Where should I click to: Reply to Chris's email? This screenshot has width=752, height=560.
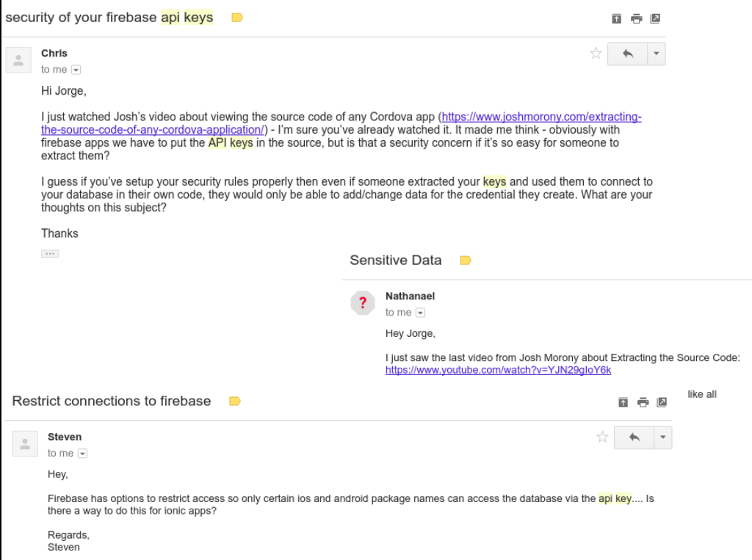(627, 54)
